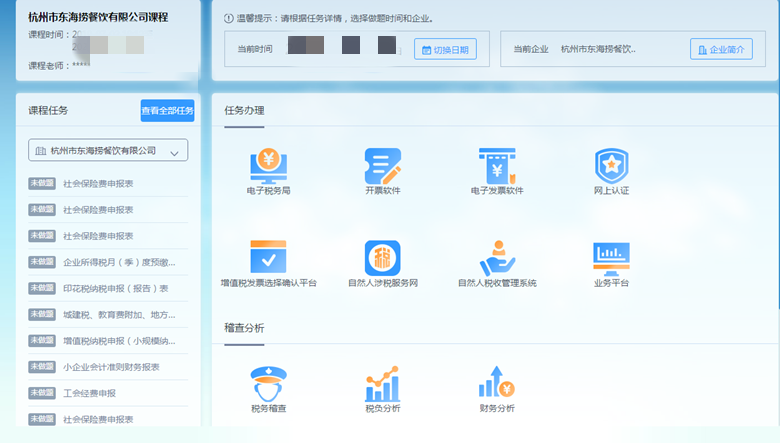
Task: Open 自然人涉税服务网 icon
Action: (x=382, y=258)
